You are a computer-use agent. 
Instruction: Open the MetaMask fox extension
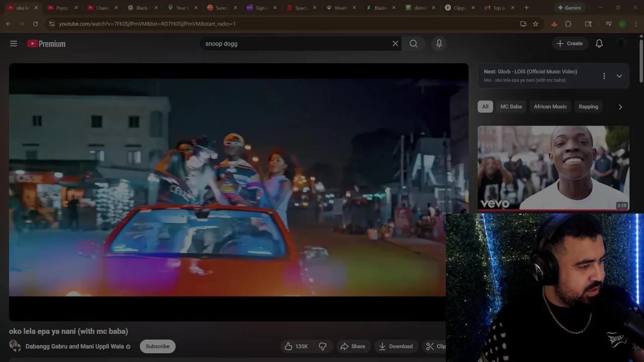pyautogui.click(x=554, y=24)
